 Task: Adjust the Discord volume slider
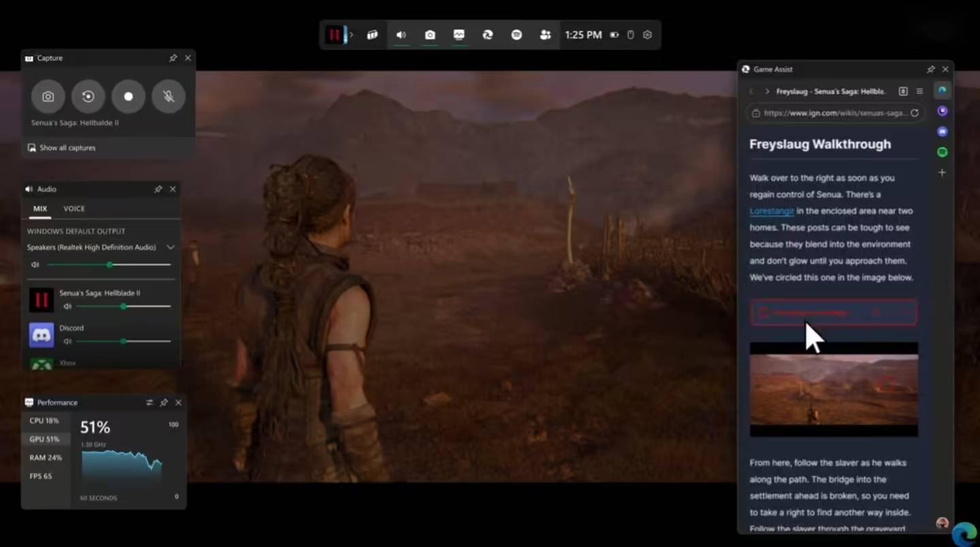(x=123, y=341)
